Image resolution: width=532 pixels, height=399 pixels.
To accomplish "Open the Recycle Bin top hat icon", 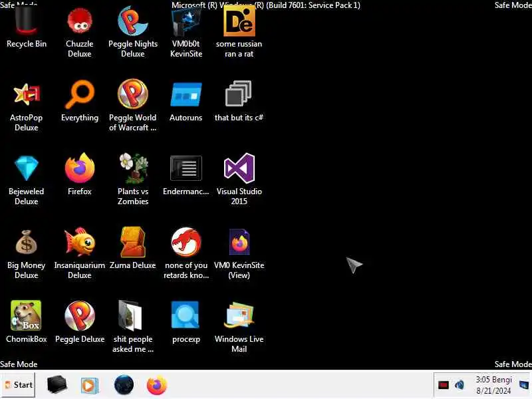I will coord(27,21).
